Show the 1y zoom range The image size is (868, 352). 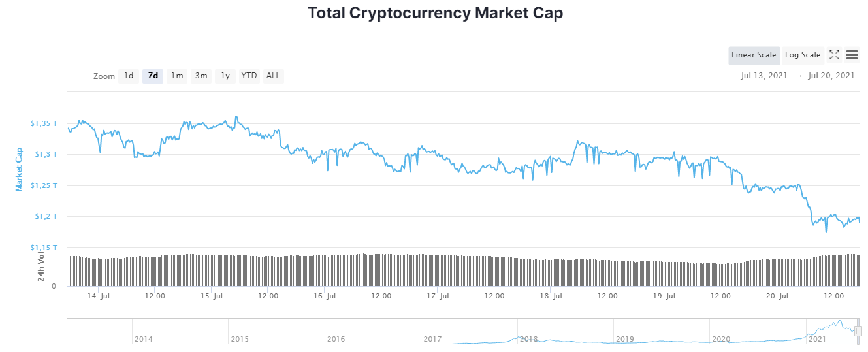pyautogui.click(x=225, y=76)
